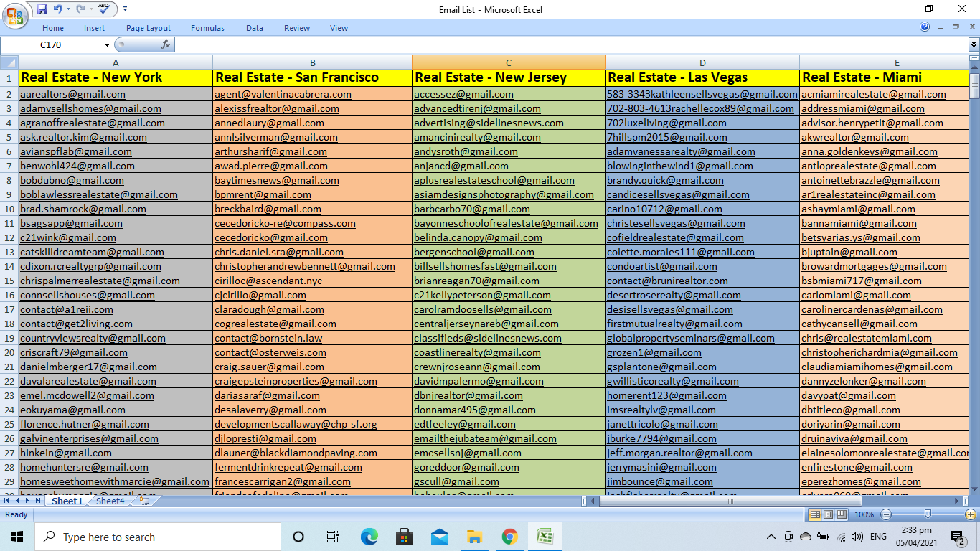980x551 pixels.
Task: Open the Office Button menu
Action: point(14,15)
